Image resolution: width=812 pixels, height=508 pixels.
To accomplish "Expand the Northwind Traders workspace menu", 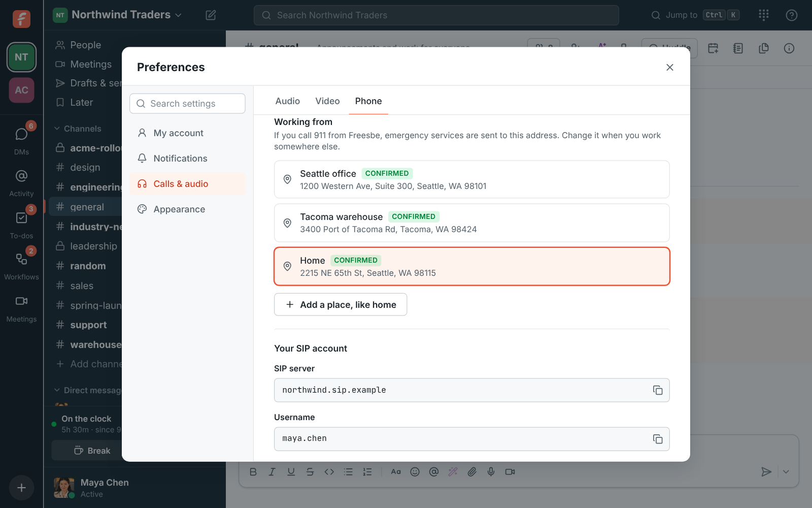I will click(118, 15).
